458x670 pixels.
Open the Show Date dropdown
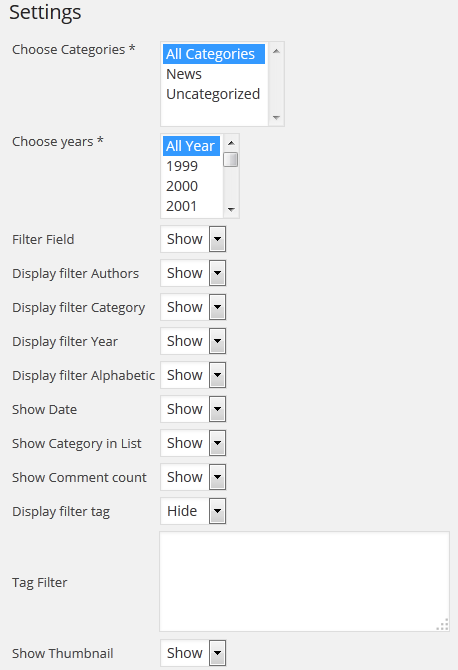(x=193, y=409)
